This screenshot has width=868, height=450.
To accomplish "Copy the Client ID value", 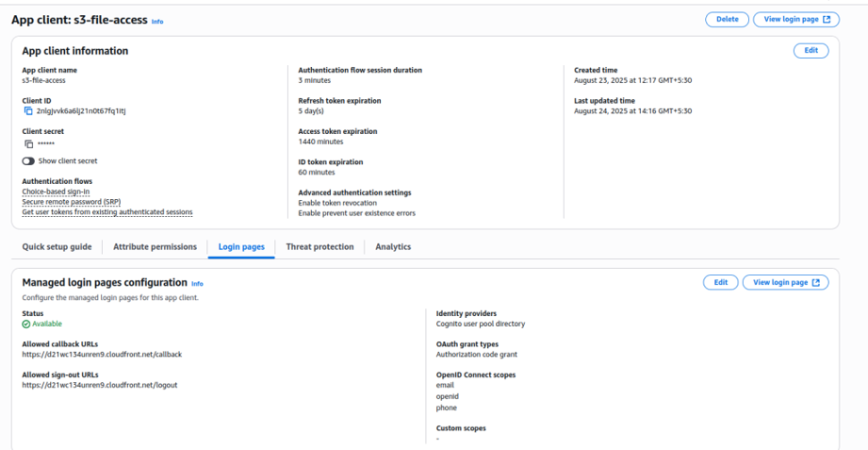I will [28, 111].
